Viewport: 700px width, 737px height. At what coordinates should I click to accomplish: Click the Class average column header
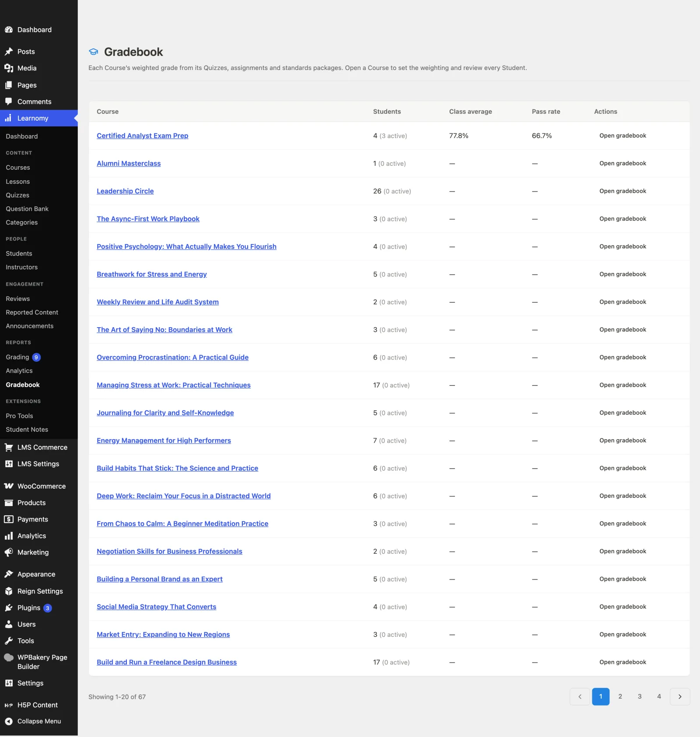[470, 112]
